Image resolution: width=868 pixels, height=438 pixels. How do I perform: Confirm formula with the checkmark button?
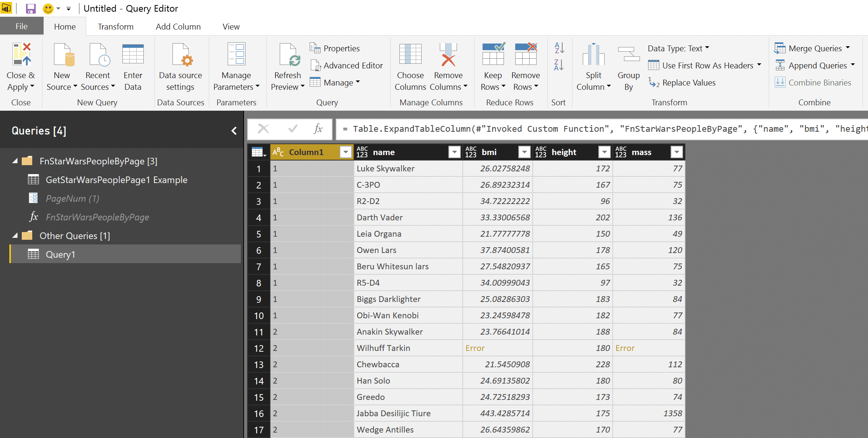pyautogui.click(x=293, y=129)
